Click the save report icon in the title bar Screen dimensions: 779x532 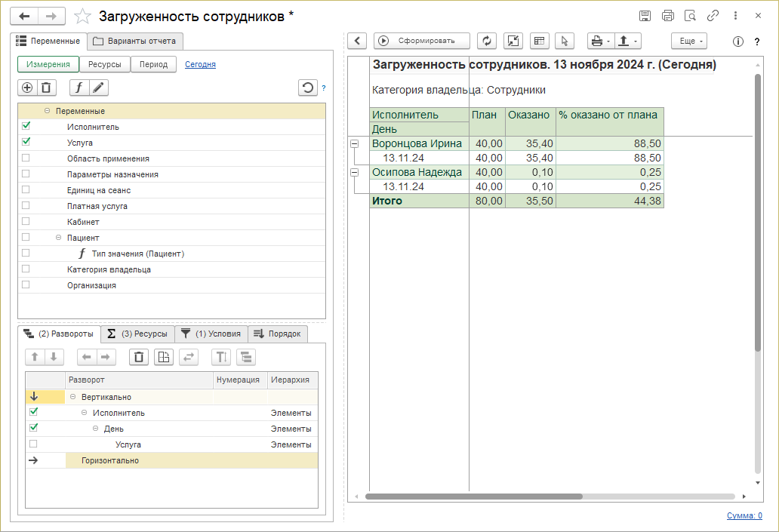coord(645,16)
